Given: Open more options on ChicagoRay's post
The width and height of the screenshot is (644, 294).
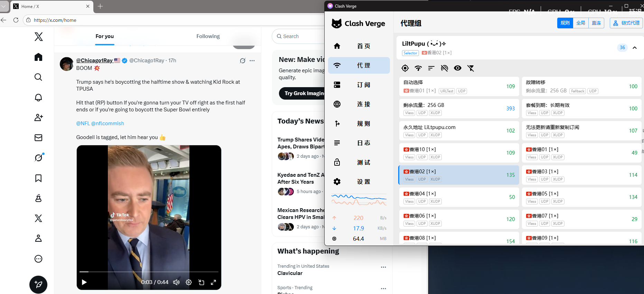Looking at the screenshot, I should 252,61.
